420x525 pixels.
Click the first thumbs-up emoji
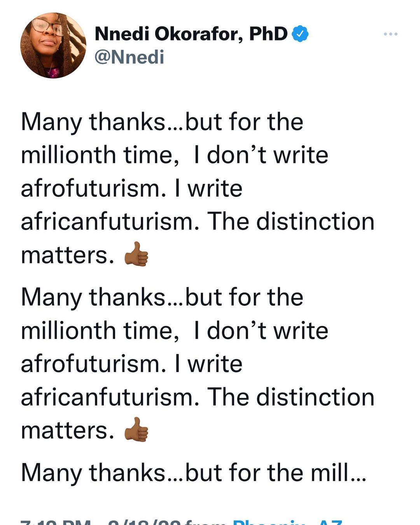136,255
